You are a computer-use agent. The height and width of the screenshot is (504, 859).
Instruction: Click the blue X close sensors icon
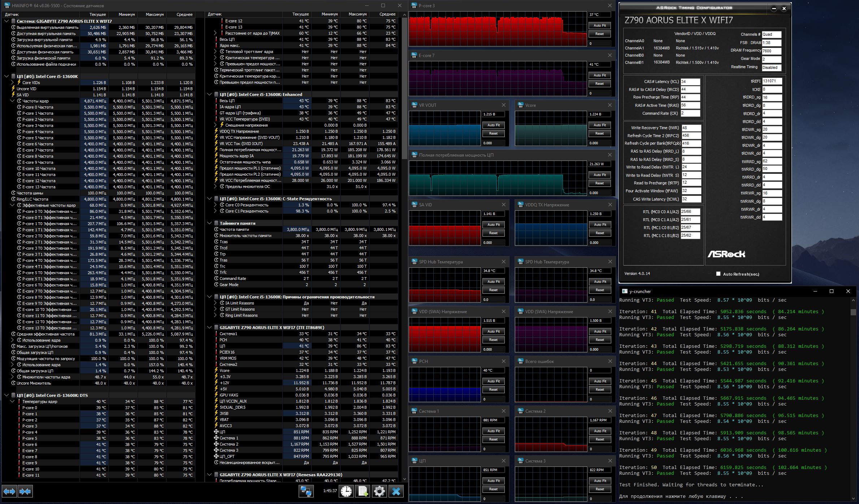(x=396, y=491)
